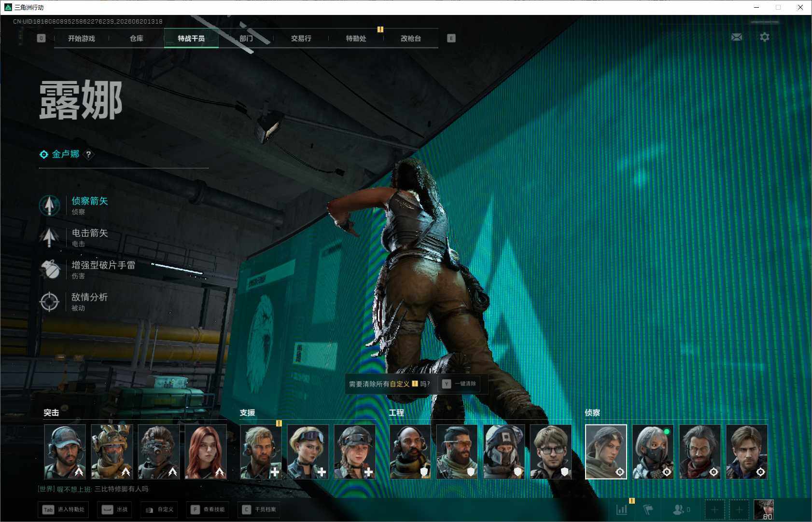
Task: Open the 干员档案 button
Action: point(260,509)
